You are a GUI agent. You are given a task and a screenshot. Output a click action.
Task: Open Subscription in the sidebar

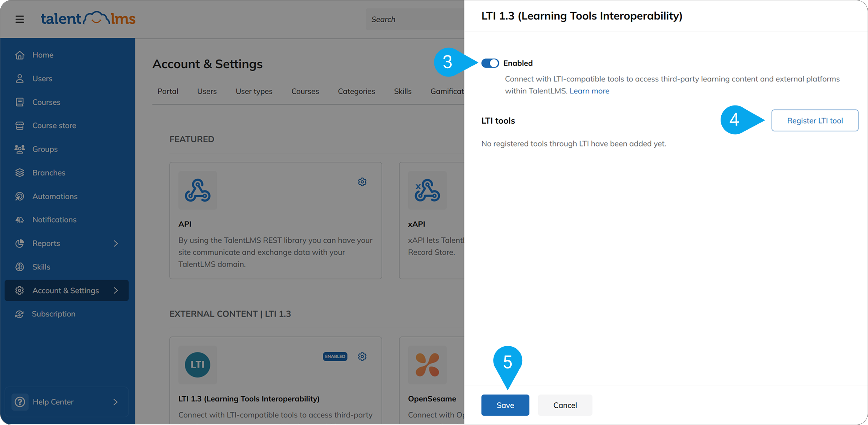pos(54,314)
